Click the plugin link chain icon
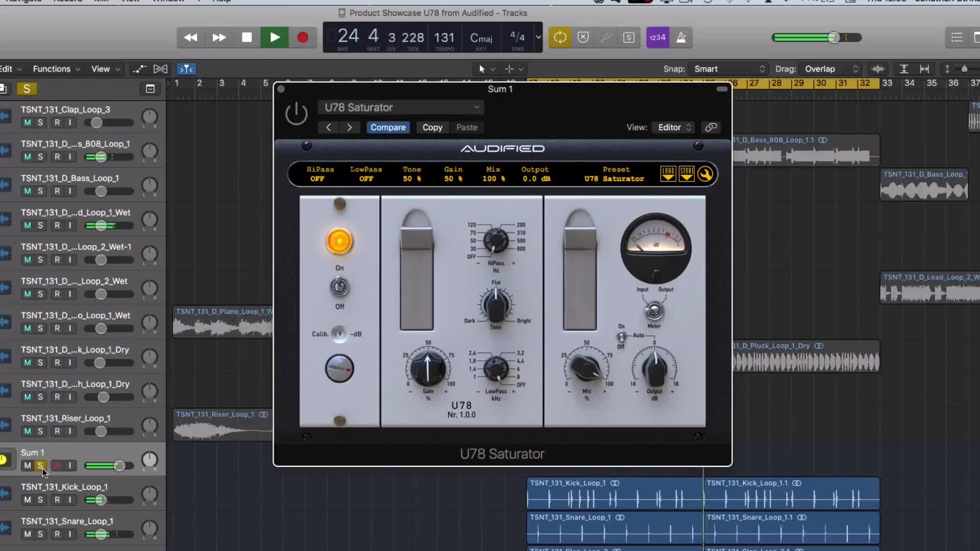980x551 pixels. tap(711, 128)
